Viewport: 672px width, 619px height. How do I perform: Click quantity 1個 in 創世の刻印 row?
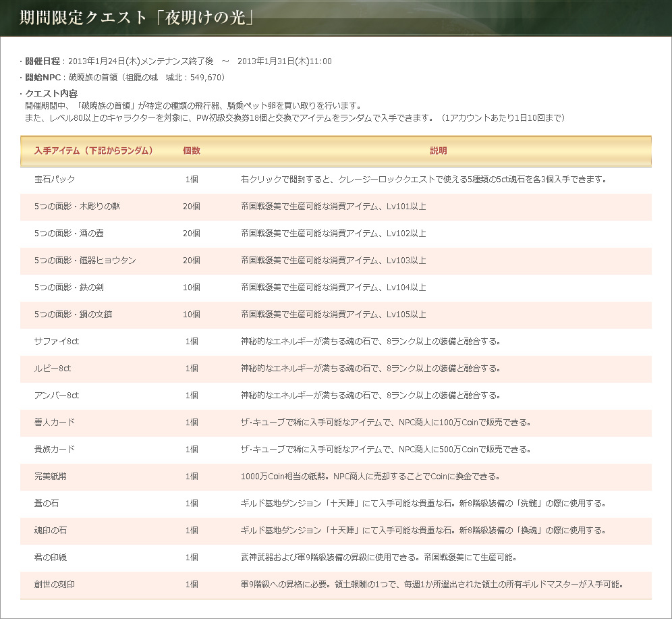click(x=192, y=585)
